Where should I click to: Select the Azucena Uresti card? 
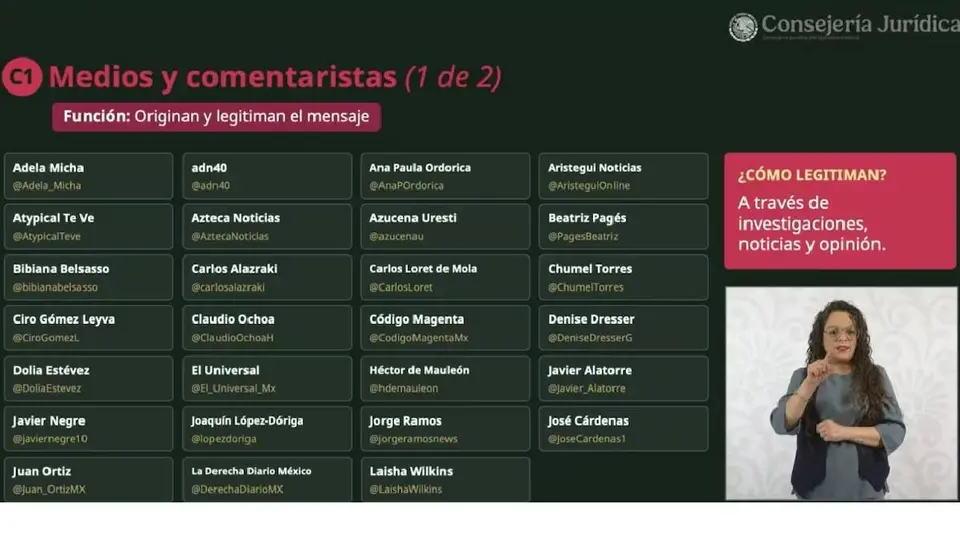click(x=445, y=227)
